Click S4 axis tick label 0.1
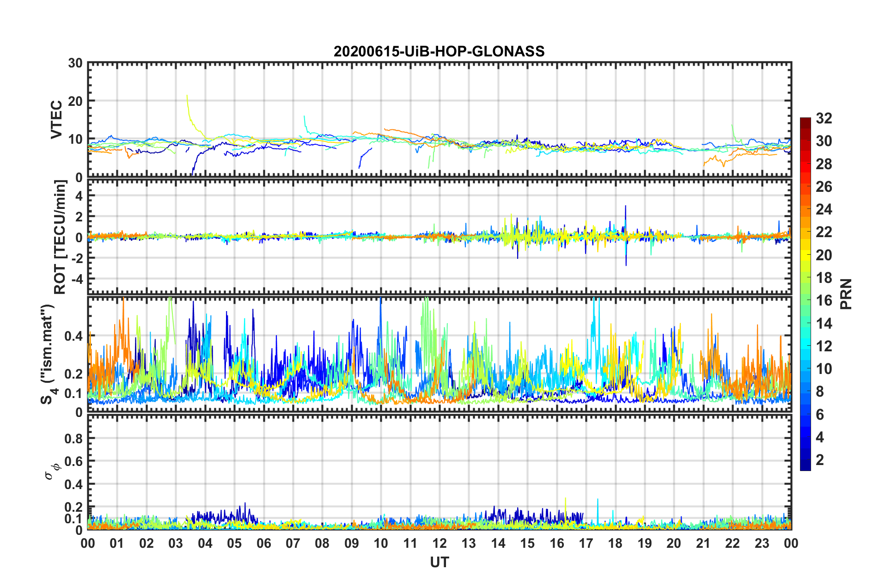879x588 pixels. pyautogui.click(x=73, y=393)
